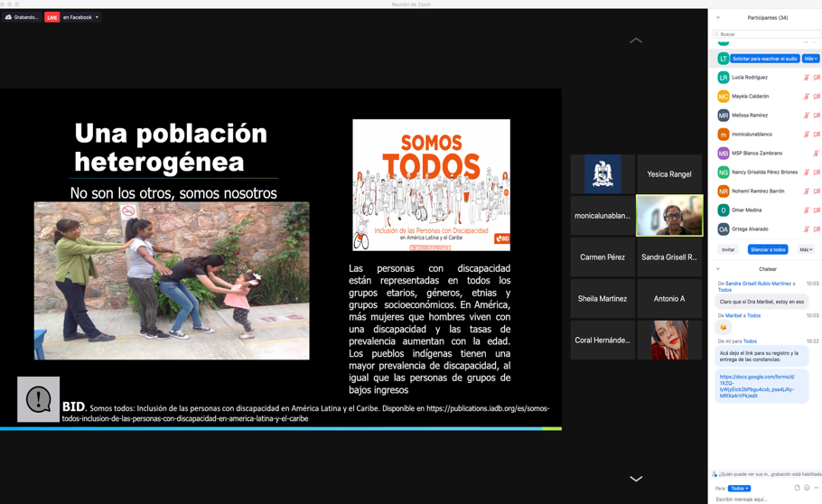Screen dimensions: 822x504
Task: Click the video-off icon for Lucía Rodríguez
Action: point(817,78)
